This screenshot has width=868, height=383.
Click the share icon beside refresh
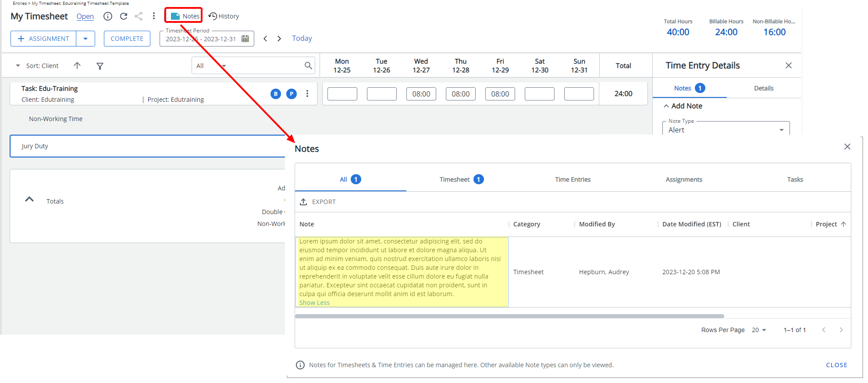pyautogui.click(x=139, y=16)
